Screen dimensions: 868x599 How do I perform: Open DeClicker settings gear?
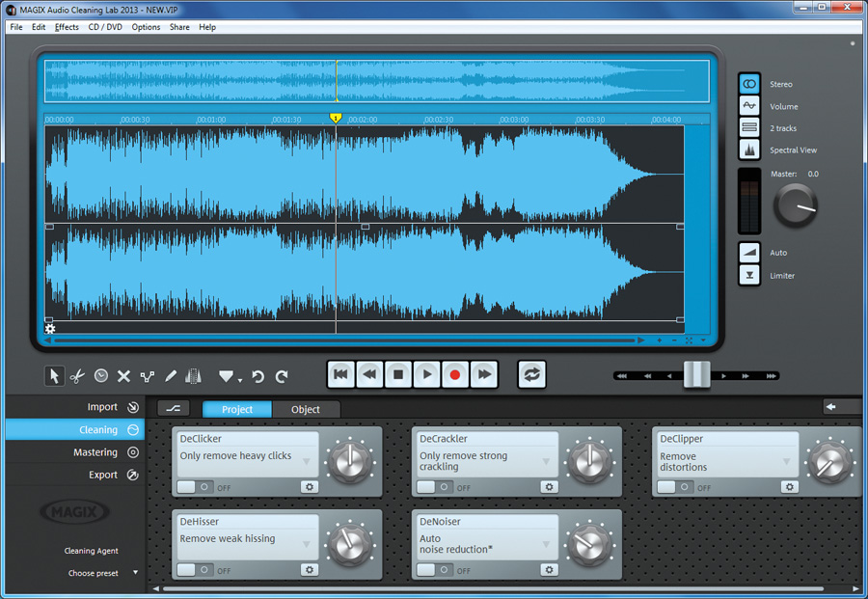(309, 487)
